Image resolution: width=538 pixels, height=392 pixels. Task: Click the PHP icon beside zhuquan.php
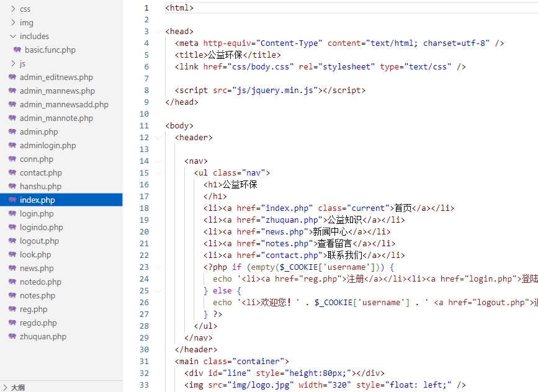click(x=12, y=336)
